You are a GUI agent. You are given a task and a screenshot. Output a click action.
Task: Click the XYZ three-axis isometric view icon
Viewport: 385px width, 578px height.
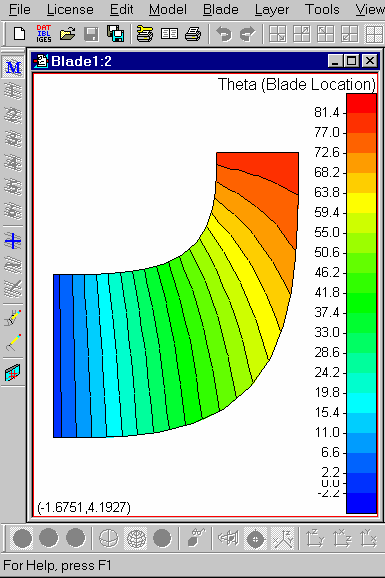tap(282, 539)
